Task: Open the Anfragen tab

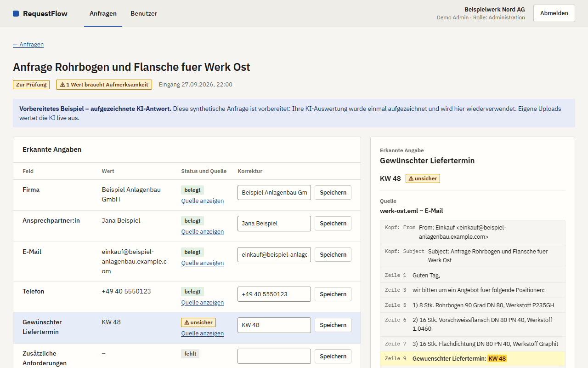Action: pyautogui.click(x=103, y=13)
